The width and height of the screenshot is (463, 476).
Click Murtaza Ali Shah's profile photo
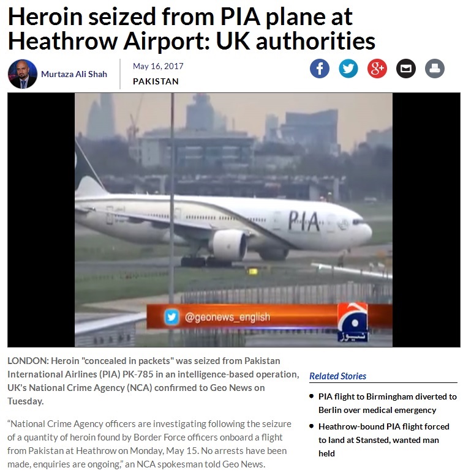click(x=23, y=74)
